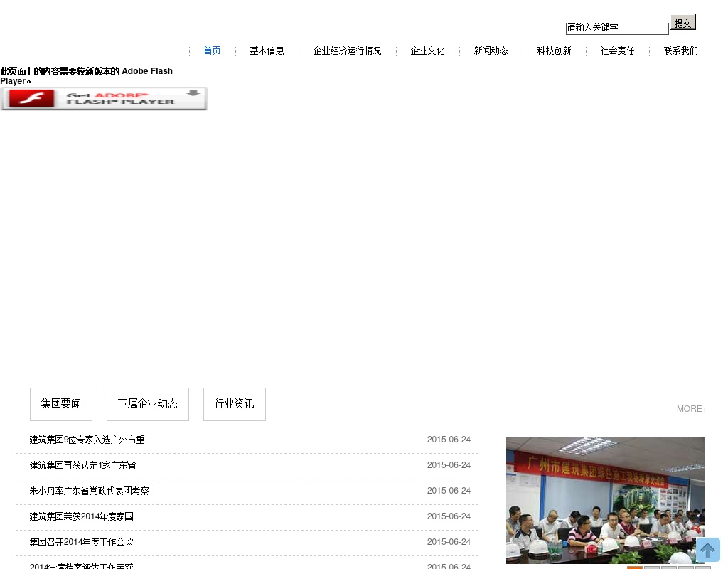This screenshot has width=728, height=569.
Task: Open the 首页 home menu item
Action: point(212,51)
